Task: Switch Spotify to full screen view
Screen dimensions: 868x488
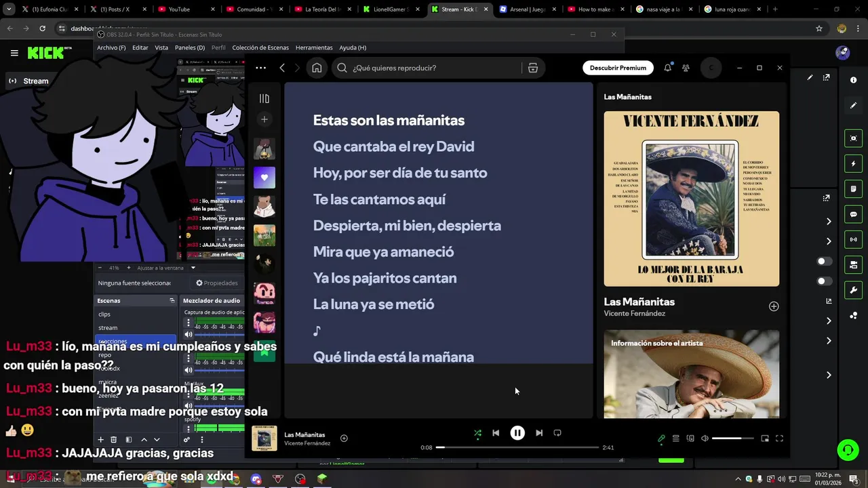Action: click(779, 439)
